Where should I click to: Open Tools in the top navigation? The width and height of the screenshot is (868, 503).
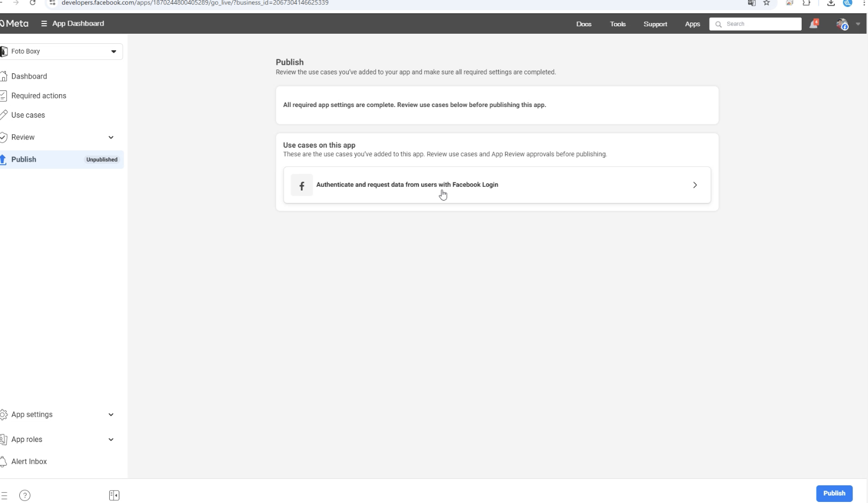coord(618,24)
